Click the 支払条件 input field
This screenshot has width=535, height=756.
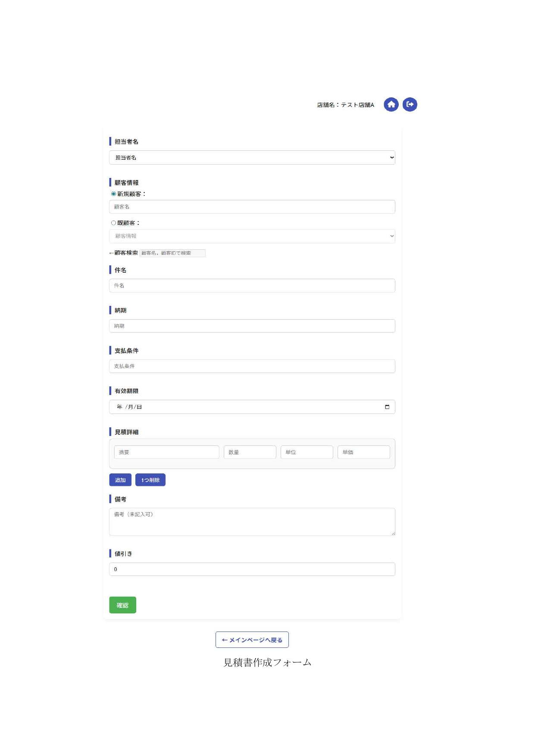pos(252,366)
